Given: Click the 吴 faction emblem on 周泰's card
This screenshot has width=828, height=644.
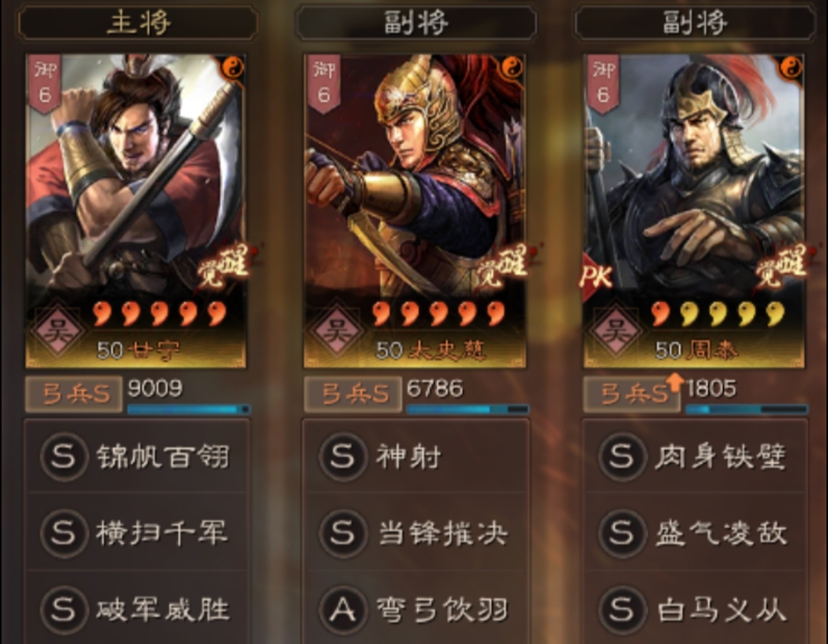Looking at the screenshot, I should point(615,331).
